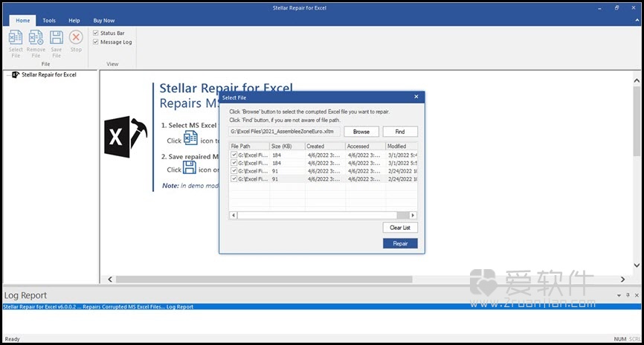Click the dialog list scroll-right arrow
This screenshot has width=644, height=345.
pos(413,215)
